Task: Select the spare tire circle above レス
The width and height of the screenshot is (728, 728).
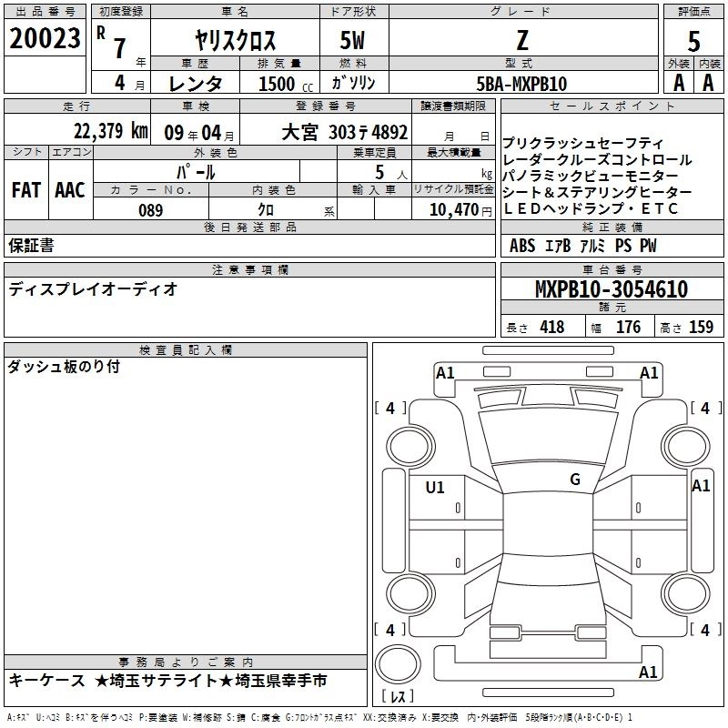Action: coord(398,663)
